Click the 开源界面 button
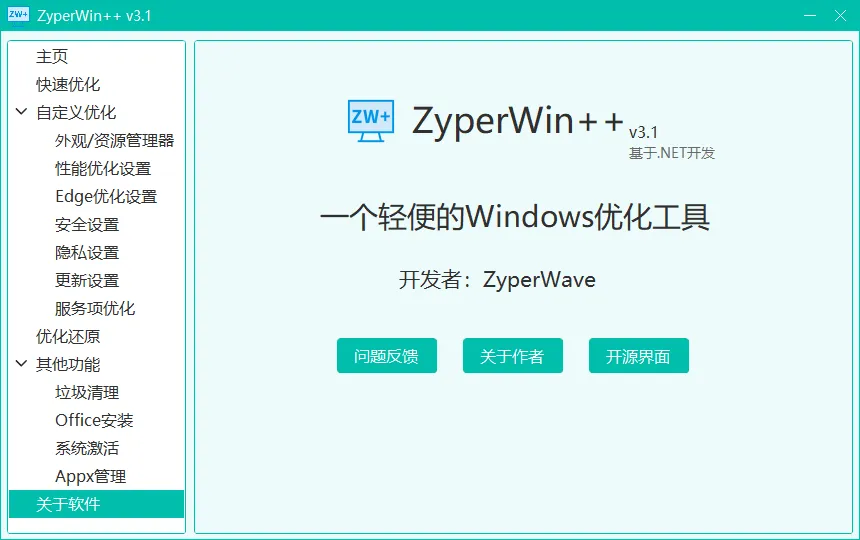This screenshot has width=860, height=540. coord(638,356)
